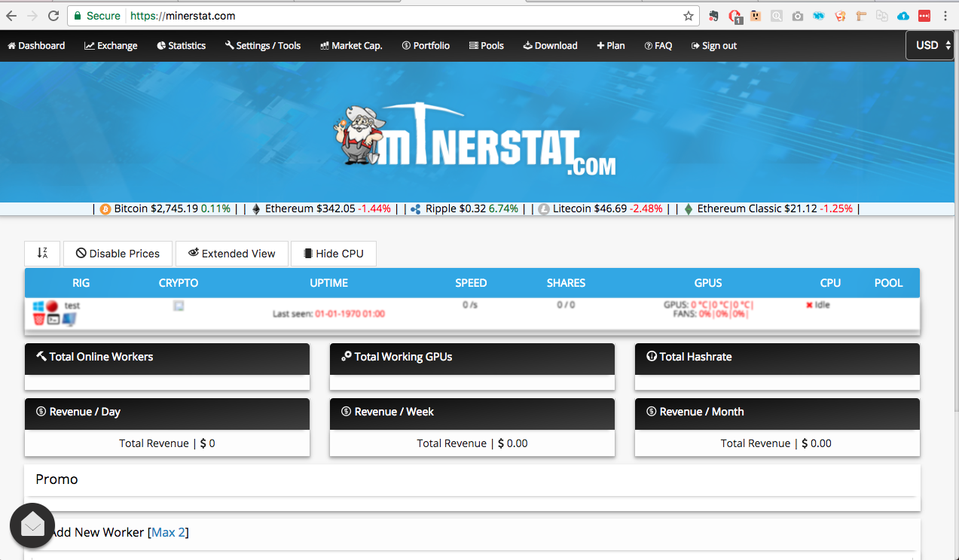Toggle the Hide CPU column

coord(333,254)
